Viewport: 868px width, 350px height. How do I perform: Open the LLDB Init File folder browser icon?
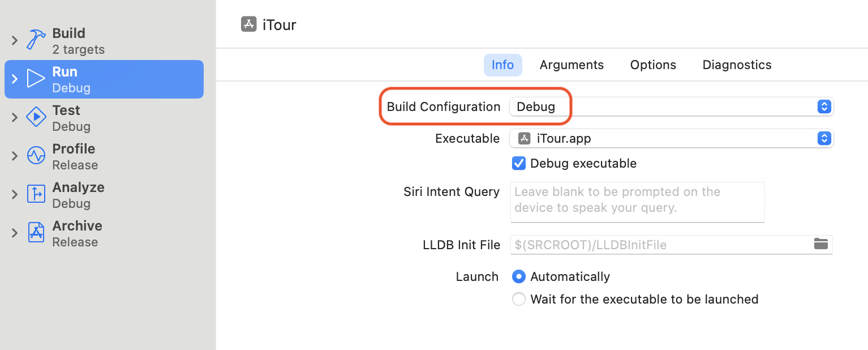pos(820,244)
